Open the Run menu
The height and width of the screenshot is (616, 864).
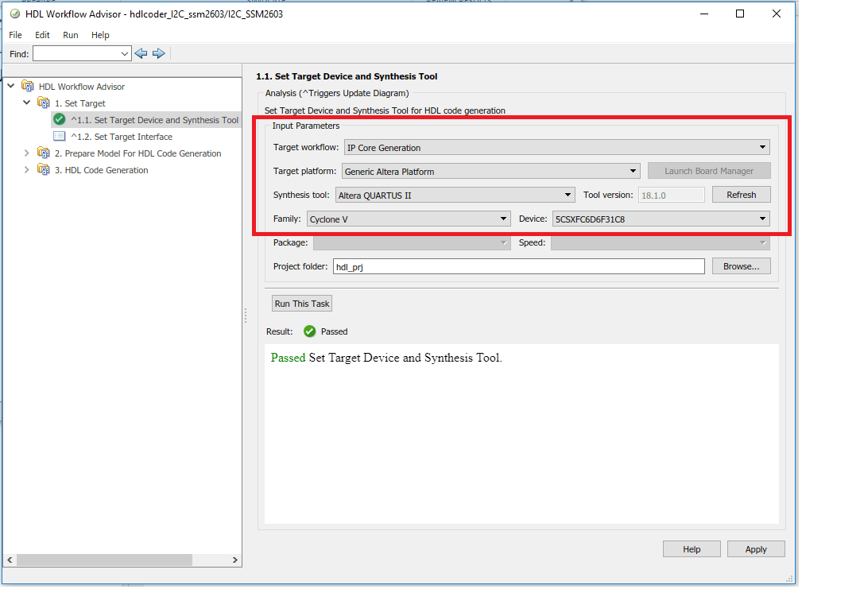[71, 35]
